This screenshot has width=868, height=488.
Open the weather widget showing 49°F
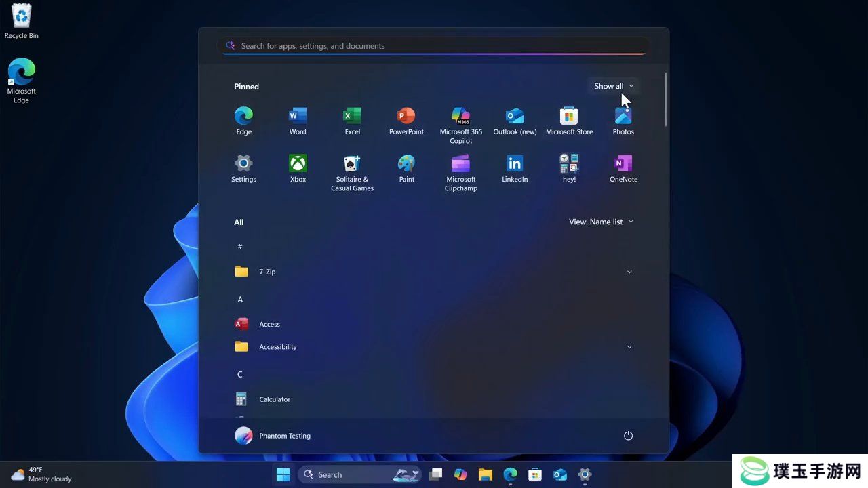(x=42, y=474)
